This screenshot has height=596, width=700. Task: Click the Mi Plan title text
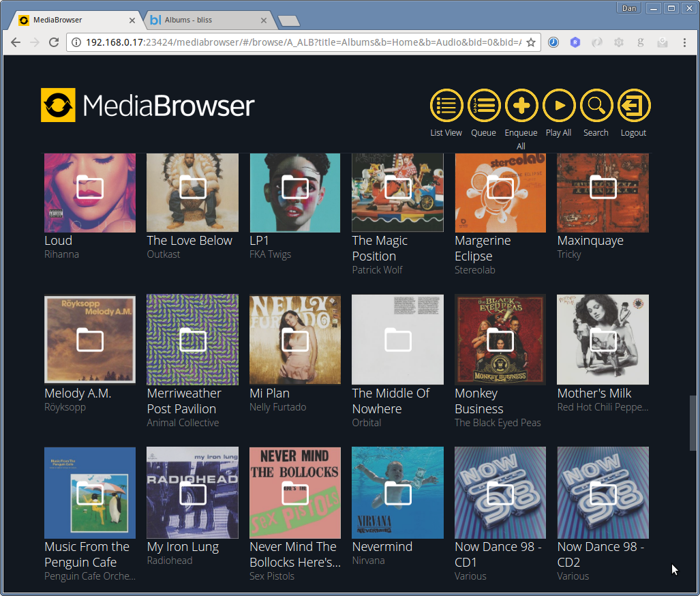[x=270, y=393]
